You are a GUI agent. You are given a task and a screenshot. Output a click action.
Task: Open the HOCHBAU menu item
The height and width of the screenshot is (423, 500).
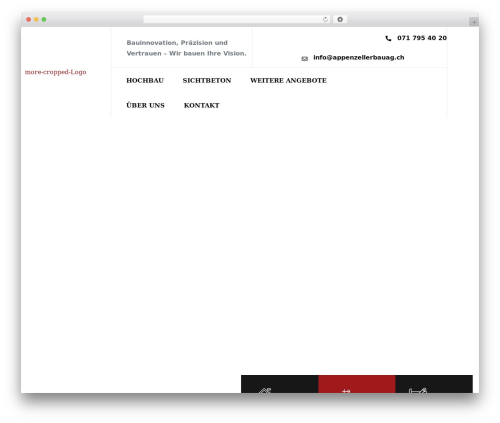click(145, 80)
